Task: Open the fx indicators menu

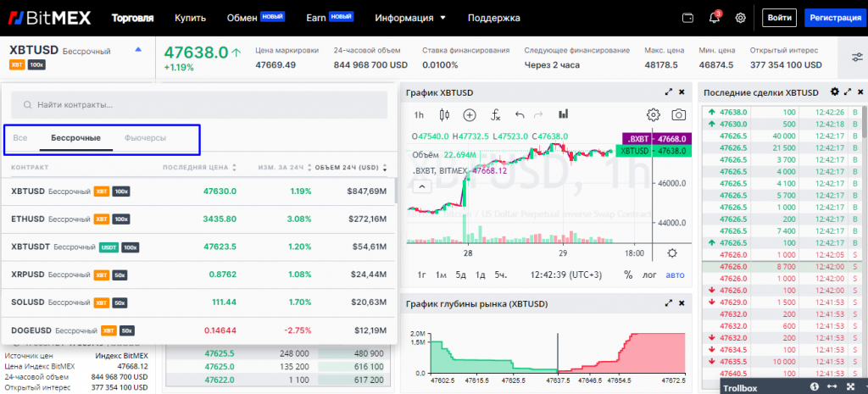Action: pos(496,114)
